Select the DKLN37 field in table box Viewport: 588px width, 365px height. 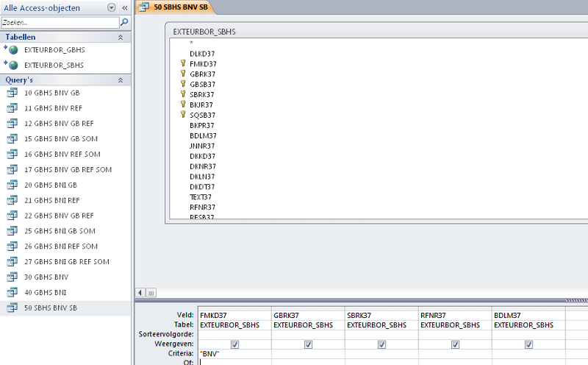pos(202,177)
